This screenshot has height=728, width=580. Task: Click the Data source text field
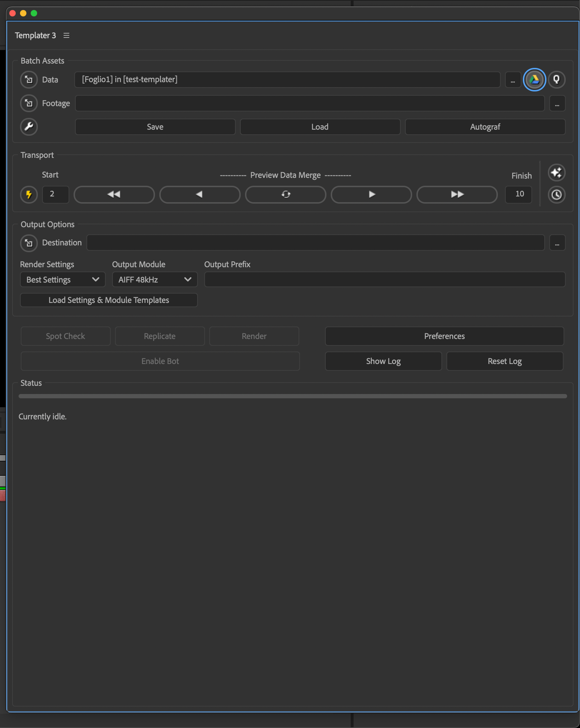(287, 80)
